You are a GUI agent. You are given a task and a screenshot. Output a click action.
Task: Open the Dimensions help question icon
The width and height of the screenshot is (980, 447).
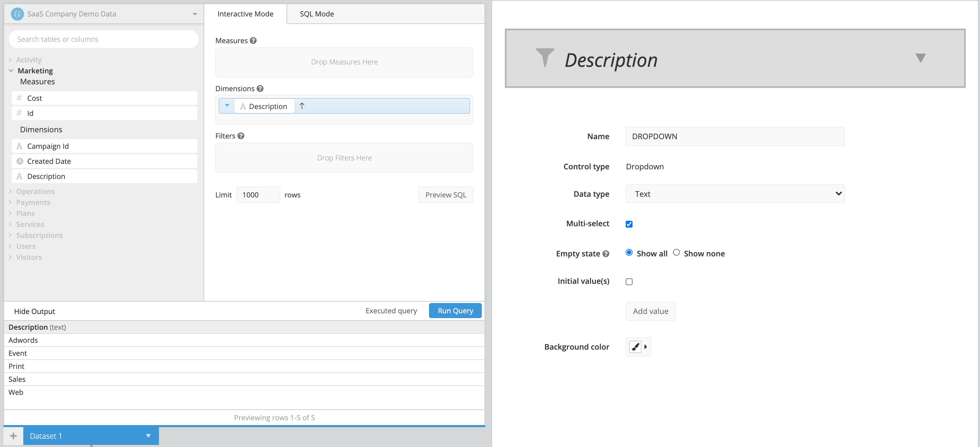260,89
